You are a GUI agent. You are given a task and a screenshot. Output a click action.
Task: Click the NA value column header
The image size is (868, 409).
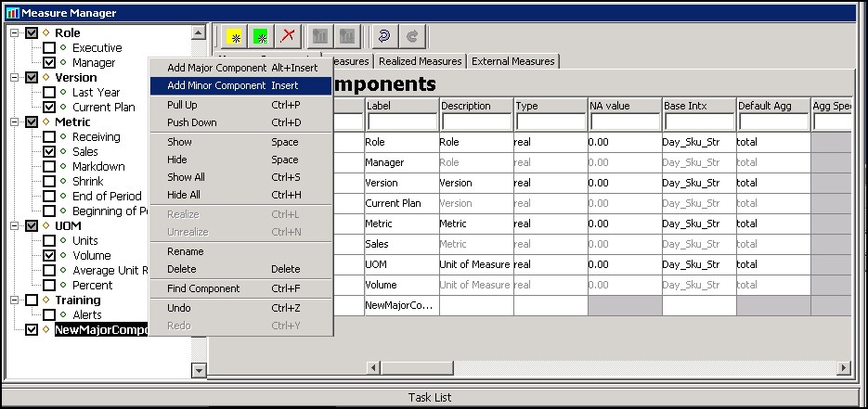pos(625,106)
